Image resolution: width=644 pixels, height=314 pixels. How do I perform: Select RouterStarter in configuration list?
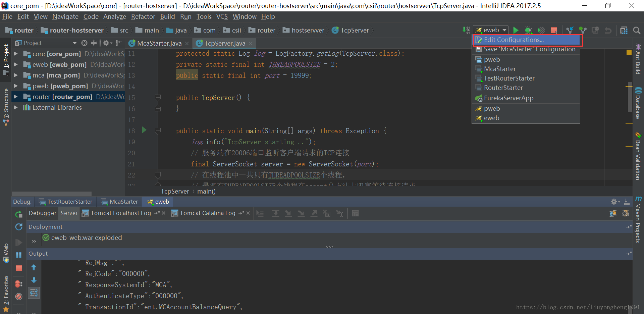click(526, 88)
